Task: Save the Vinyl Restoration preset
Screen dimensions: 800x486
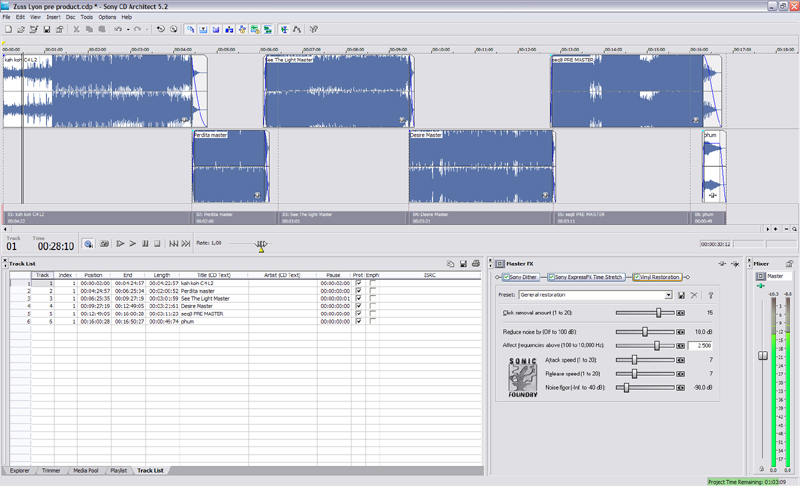Action: [681, 295]
